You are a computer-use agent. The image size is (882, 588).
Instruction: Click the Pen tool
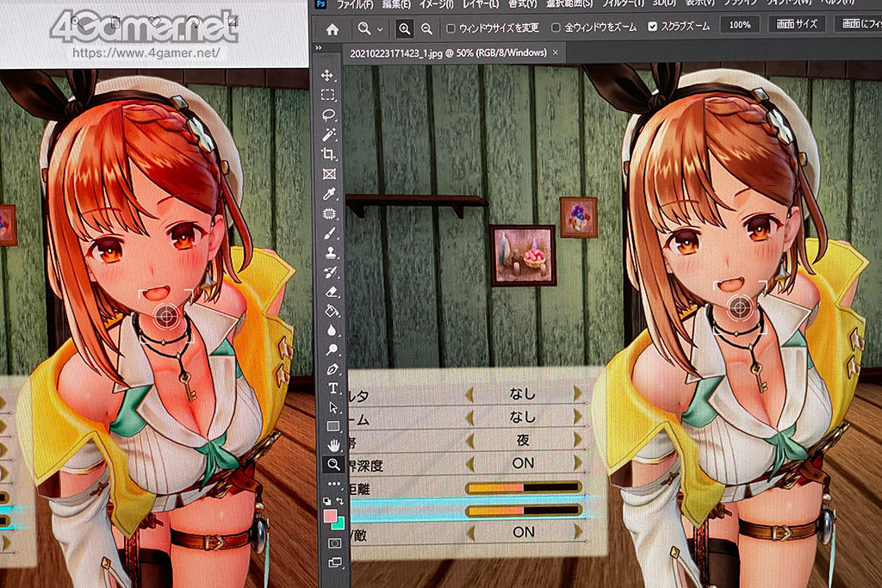tap(332, 368)
